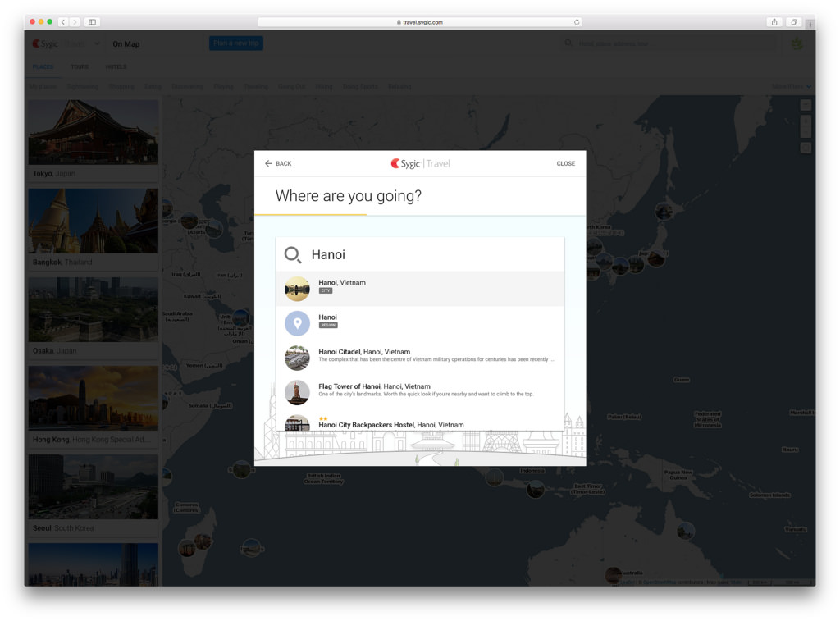Open the user profile avatar icon
The image size is (840, 621).
[797, 44]
